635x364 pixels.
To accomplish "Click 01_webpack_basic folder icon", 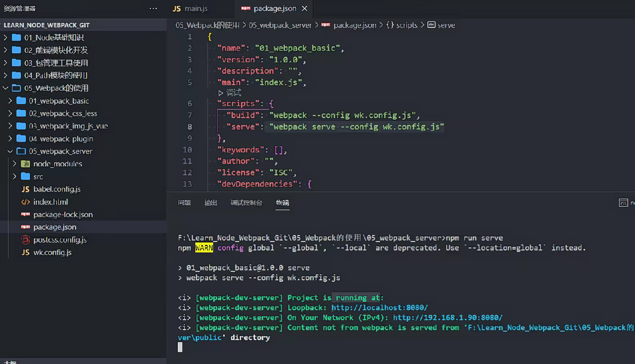I will tap(21, 101).
